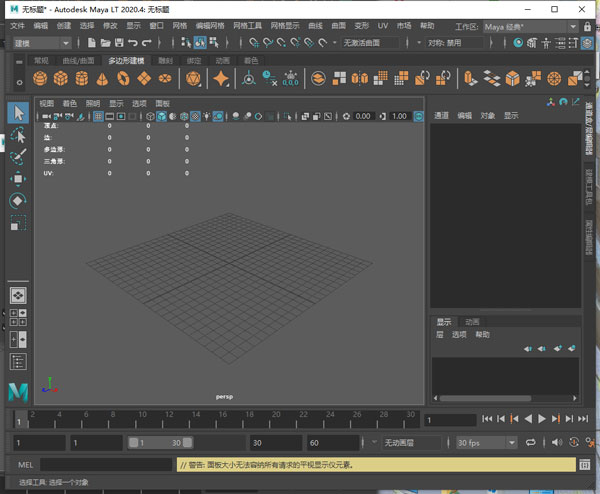This screenshot has width=600, height=494.
Task: Create platonic solid from shelf
Action: coord(193,78)
